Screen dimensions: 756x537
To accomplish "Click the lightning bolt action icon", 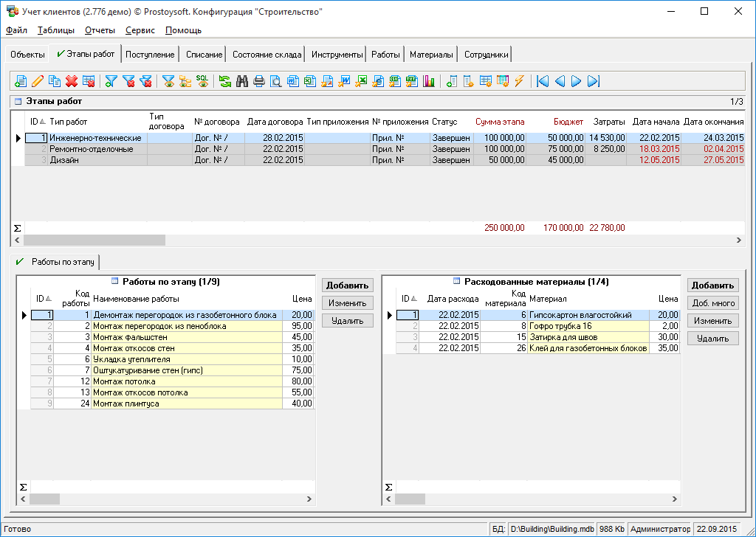I will [519, 81].
